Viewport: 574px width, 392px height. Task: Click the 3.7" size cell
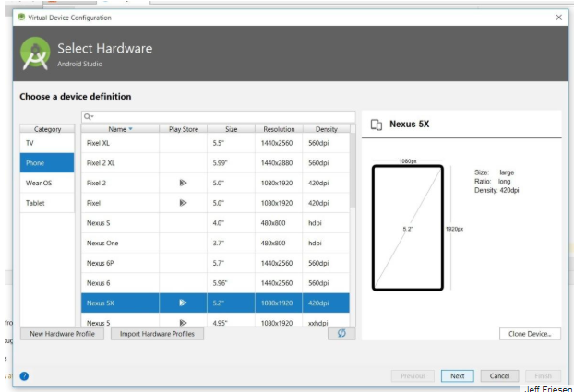231,243
